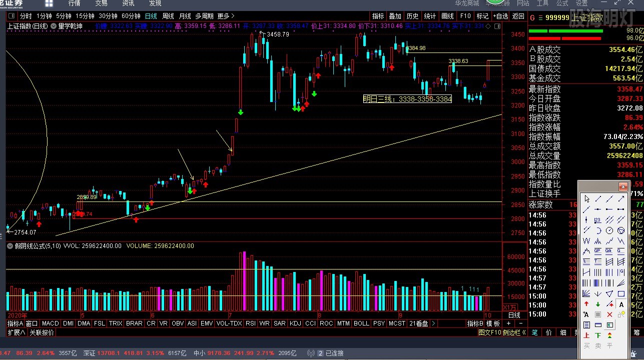Delete drawings with red X tool

coord(609,314)
